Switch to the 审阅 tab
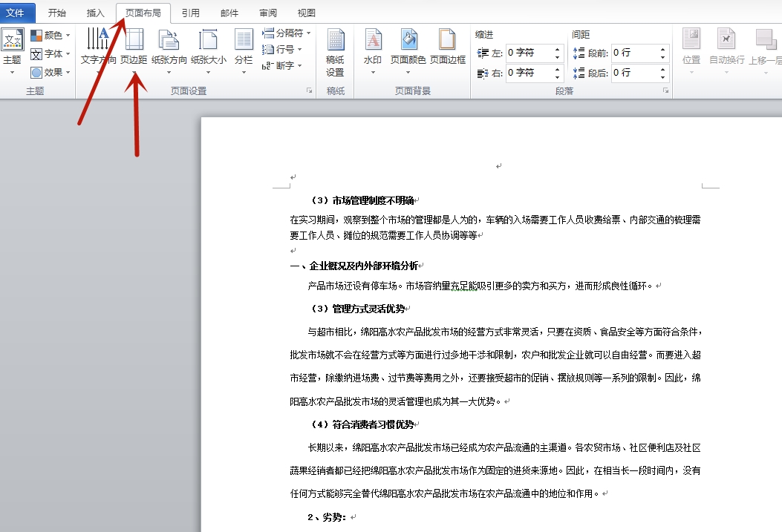The image size is (782, 532). coord(268,13)
